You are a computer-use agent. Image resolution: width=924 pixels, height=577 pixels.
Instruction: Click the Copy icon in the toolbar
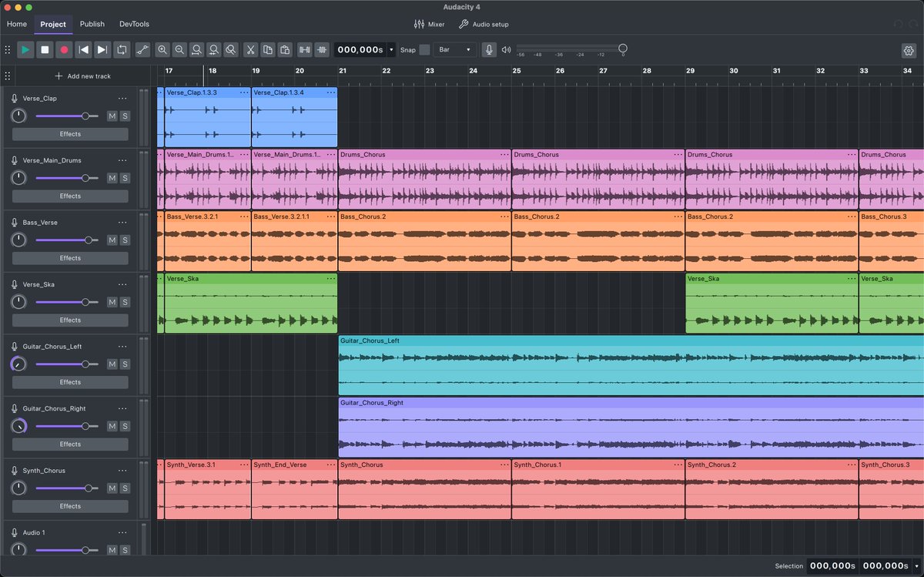click(267, 49)
